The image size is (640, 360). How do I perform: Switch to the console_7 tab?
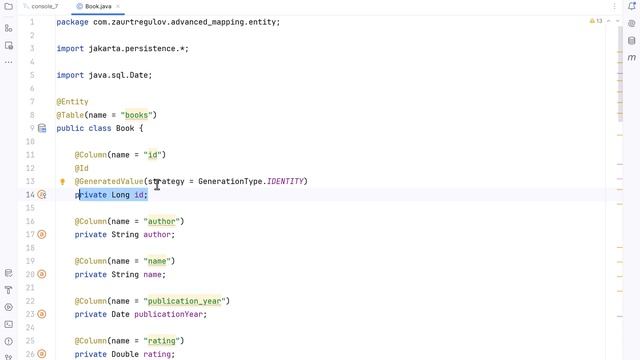coord(41,6)
